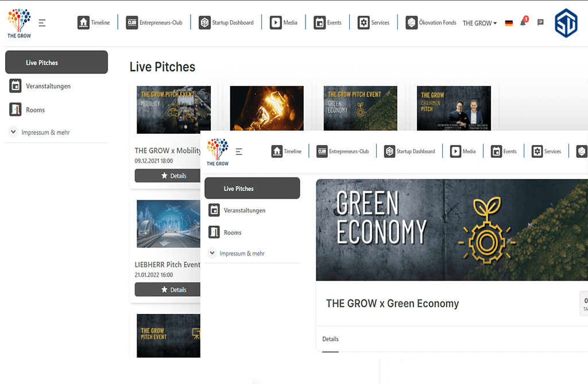
Task: Open the Media play icon in top header
Action: point(276,22)
